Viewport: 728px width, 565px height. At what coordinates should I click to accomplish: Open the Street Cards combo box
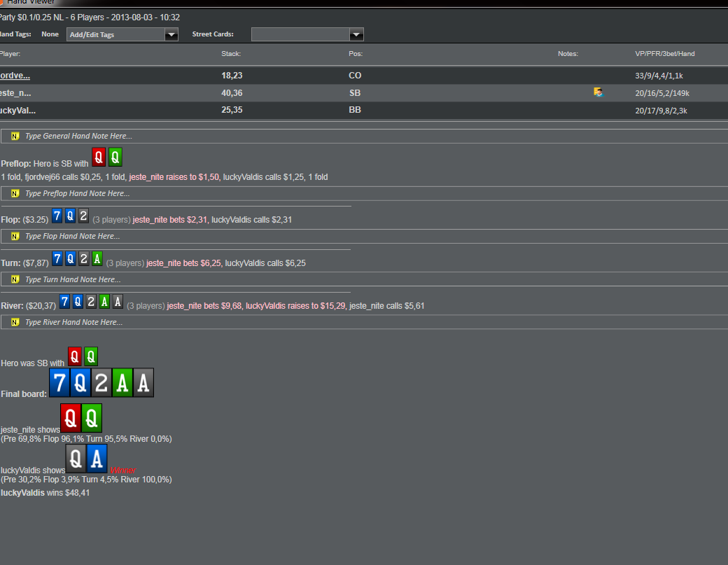[x=307, y=34]
